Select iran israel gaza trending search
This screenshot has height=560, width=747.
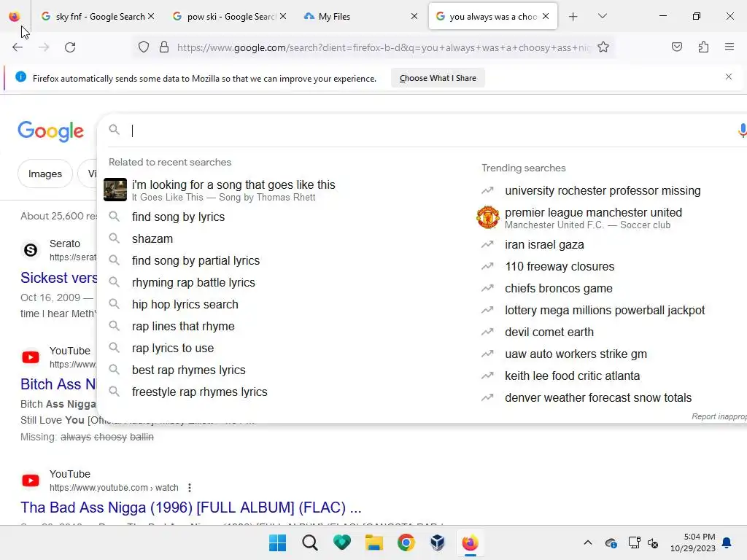click(x=544, y=245)
